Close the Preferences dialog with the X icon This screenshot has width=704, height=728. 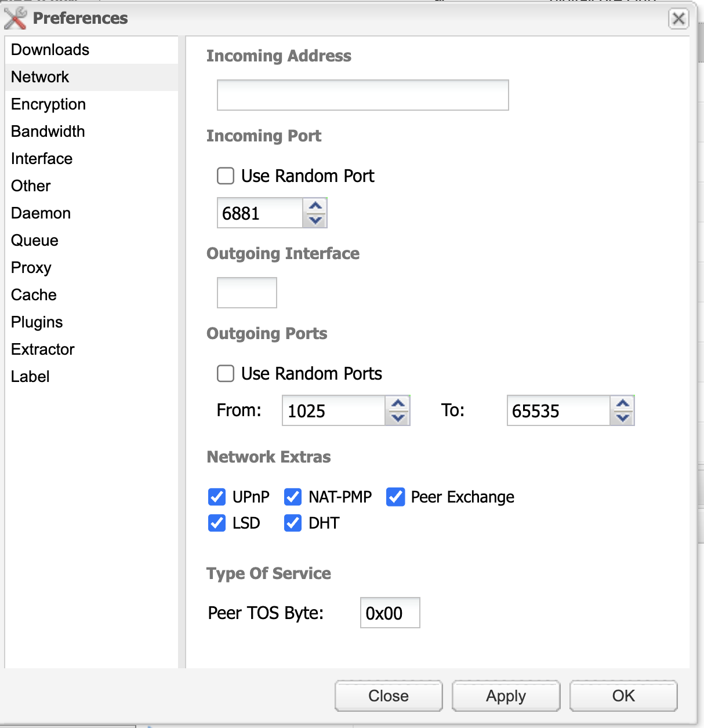[678, 19]
